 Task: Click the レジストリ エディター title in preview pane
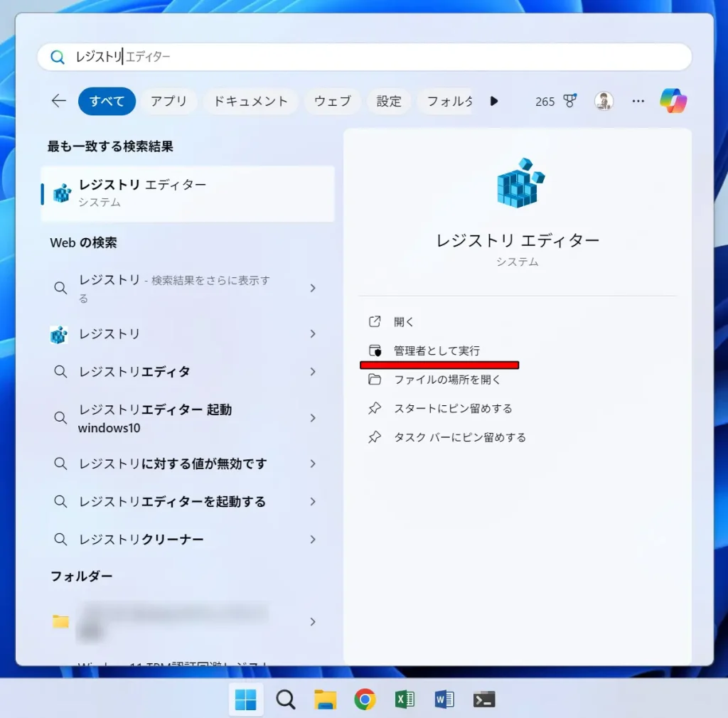coord(518,240)
